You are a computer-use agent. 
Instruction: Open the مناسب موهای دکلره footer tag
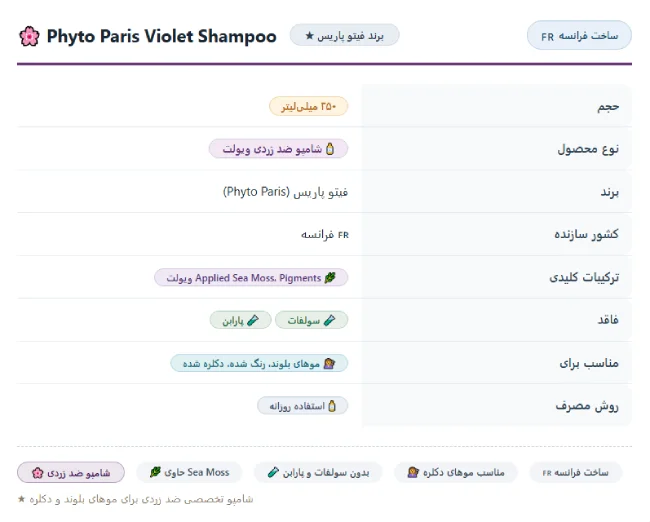point(456,472)
